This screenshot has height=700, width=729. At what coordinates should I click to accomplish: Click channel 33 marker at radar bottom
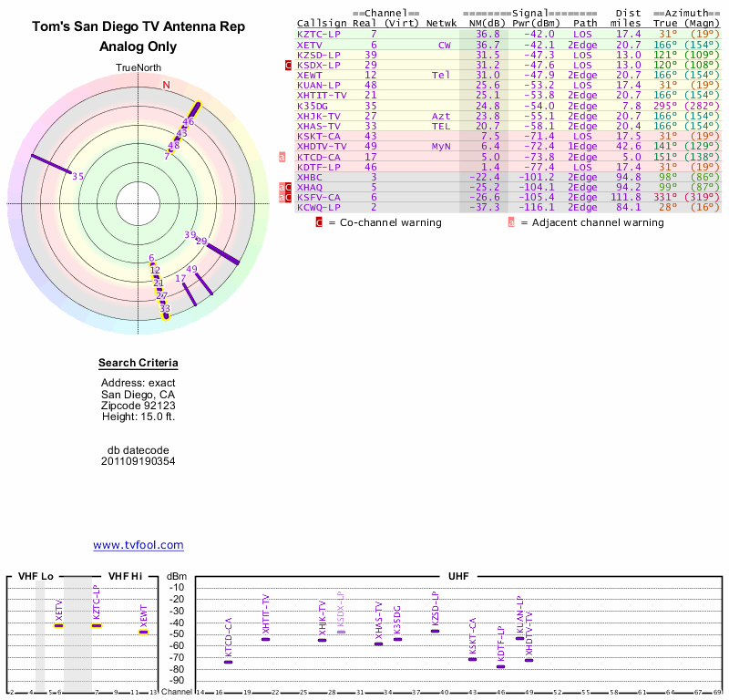click(165, 309)
